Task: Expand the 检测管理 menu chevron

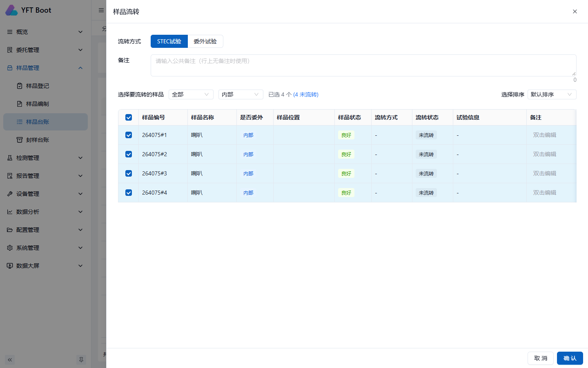Action: [x=80, y=158]
